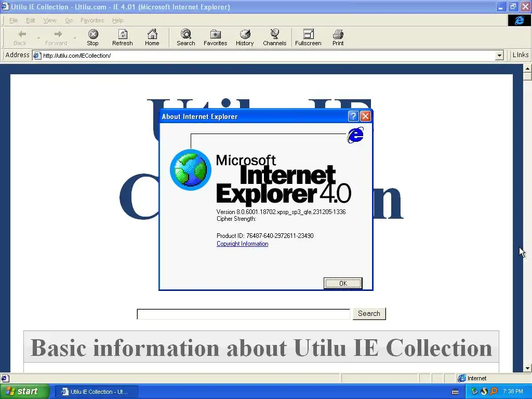Click the globe logo in About dialog

click(x=190, y=170)
